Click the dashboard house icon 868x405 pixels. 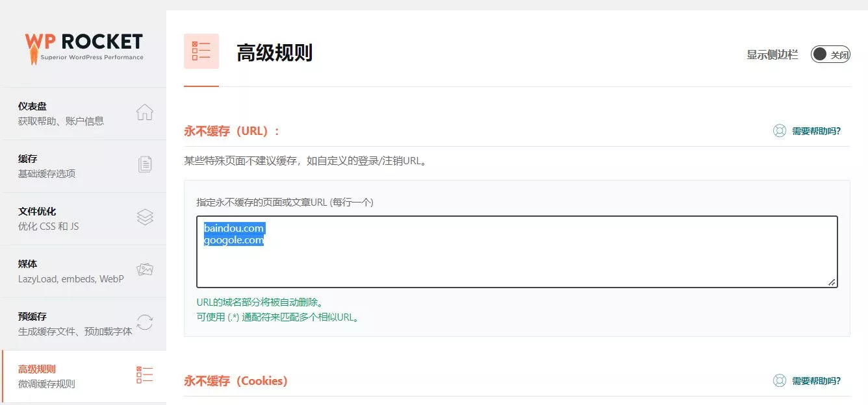[145, 112]
